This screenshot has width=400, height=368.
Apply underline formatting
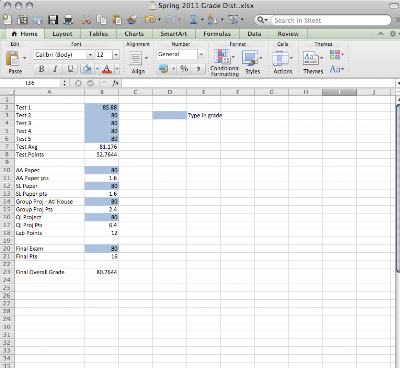click(x=70, y=69)
